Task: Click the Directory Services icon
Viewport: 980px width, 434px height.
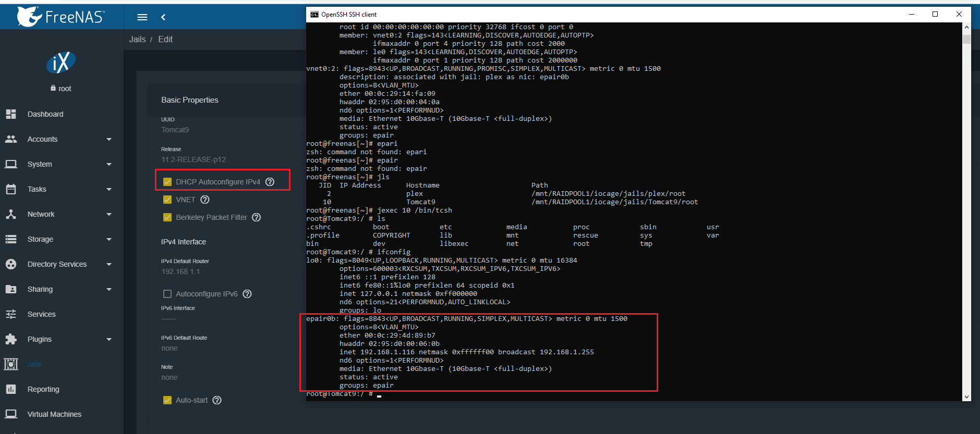Action: click(11, 264)
